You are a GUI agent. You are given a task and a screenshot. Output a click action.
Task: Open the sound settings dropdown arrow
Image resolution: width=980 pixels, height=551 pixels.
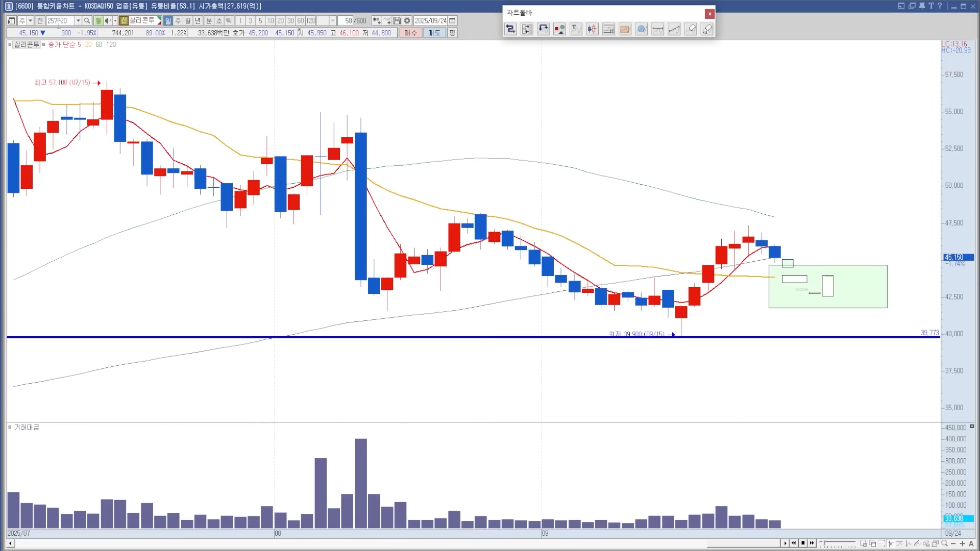[115, 21]
